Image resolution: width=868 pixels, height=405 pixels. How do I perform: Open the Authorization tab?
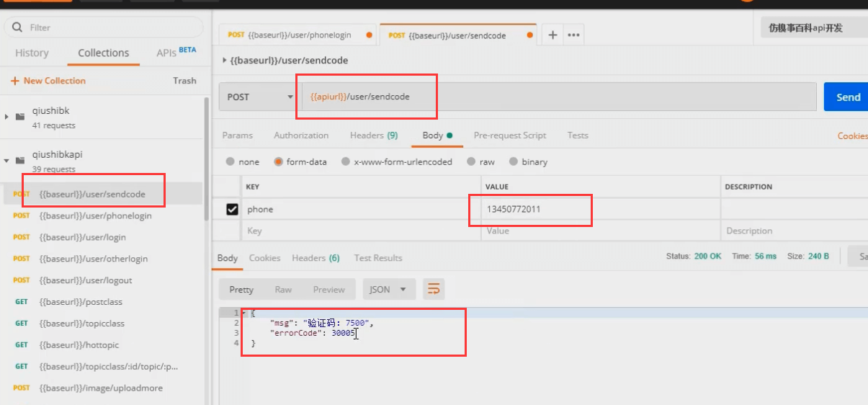(301, 135)
